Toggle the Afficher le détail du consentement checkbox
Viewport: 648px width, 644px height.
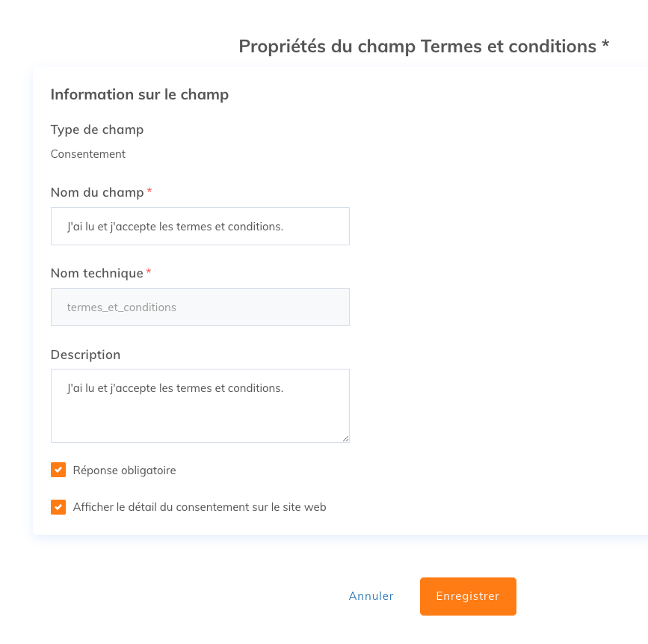[x=58, y=507]
